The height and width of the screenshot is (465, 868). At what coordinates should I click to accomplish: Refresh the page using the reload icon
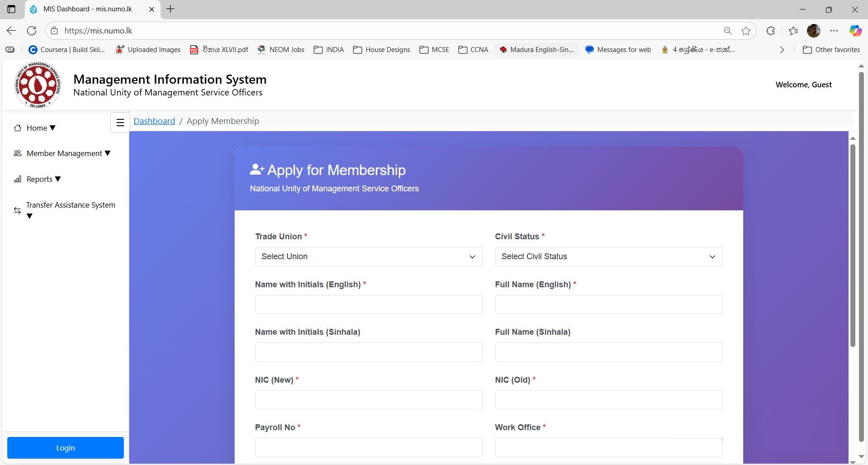pyautogui.click(x=32, y=31)
